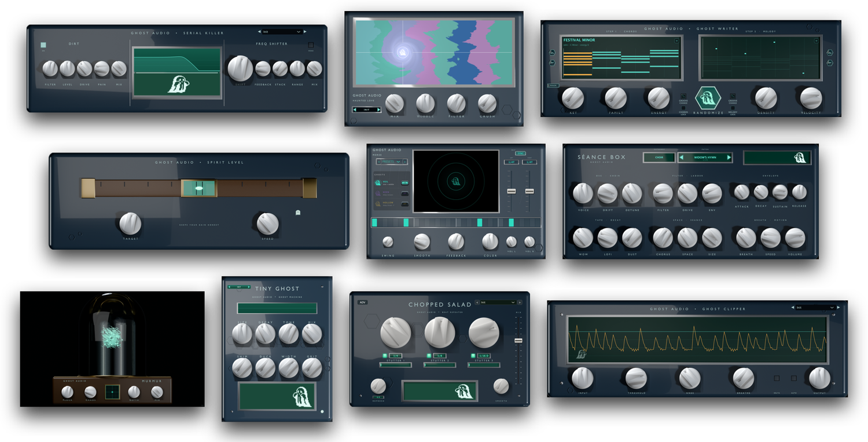Image resolution: width=868 pixels, height=442 pixels.
Task: Open the left 1/4T rate dropdown in Morse
Action: [x=512, y=162]
